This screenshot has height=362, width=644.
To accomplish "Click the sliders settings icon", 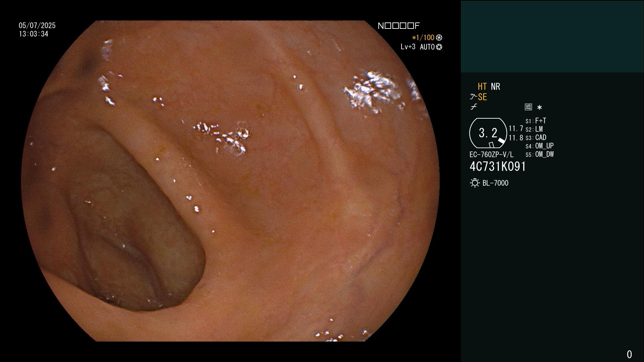I will [528, 107].
